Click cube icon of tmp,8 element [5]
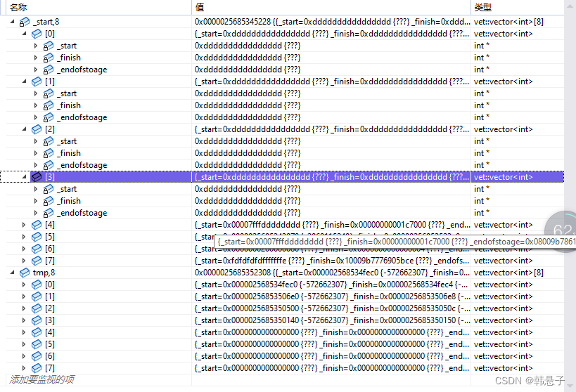The image size is (576, 392). point(37,344)
